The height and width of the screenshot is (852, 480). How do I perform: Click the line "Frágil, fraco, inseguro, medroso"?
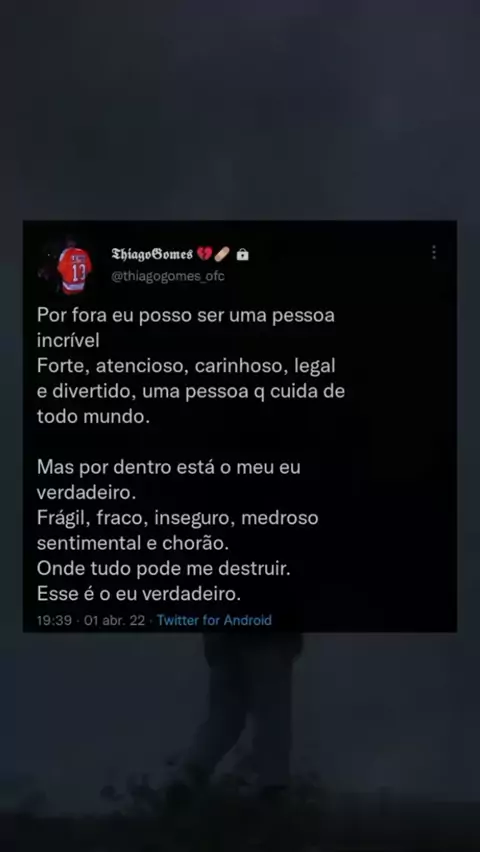coord(178,518)
